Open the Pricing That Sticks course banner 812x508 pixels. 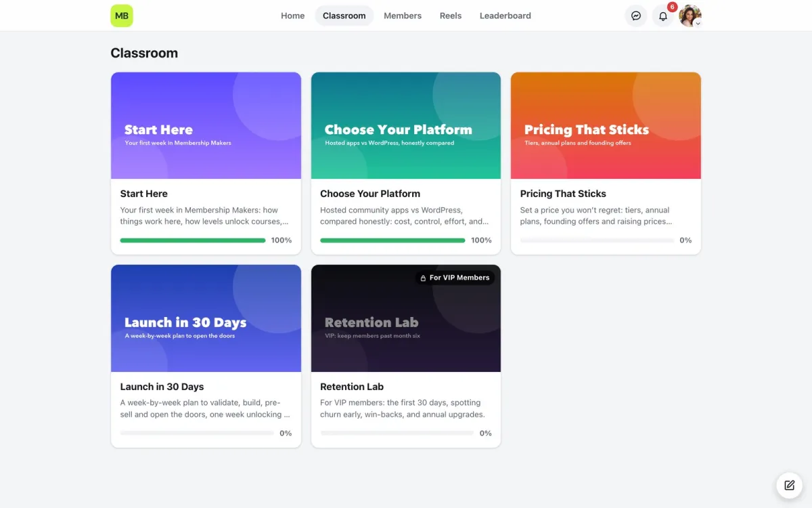(x=606, y=126)
